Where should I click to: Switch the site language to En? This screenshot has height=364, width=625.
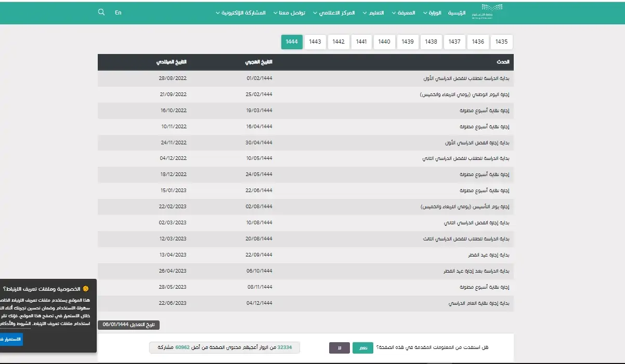click(118, 12)
